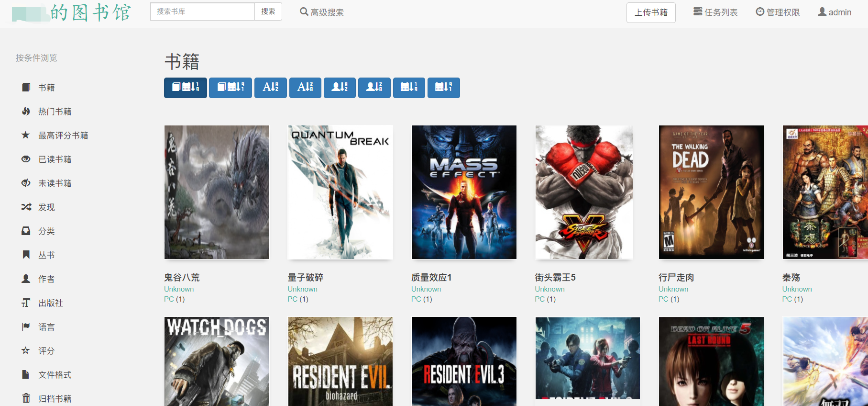Open the Street Fighter V cover
Image resolution: width=868 pixels, height=406 pixels.
click(x=584, y=192)
